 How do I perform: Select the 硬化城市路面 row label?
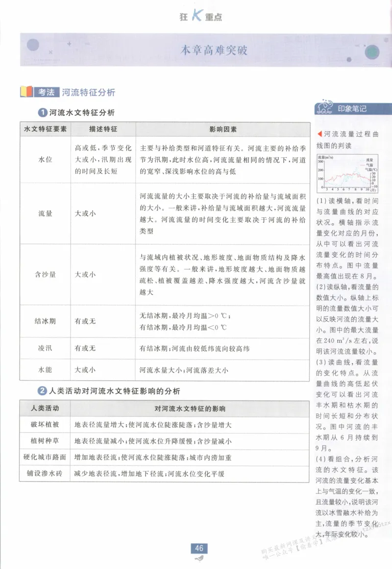tap(45, 457)
